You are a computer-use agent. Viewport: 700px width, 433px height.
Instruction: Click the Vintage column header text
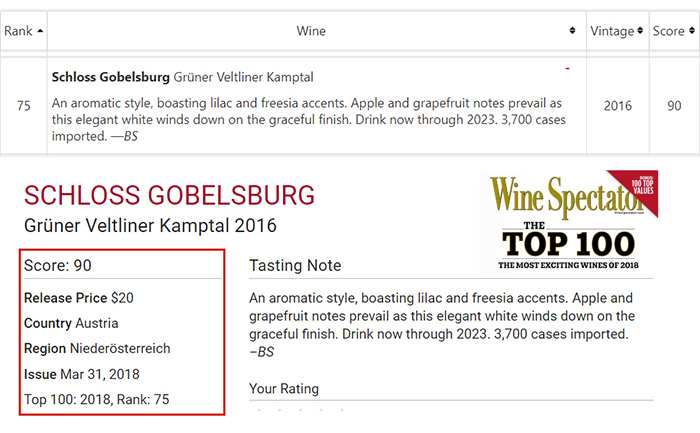point(612,31)
